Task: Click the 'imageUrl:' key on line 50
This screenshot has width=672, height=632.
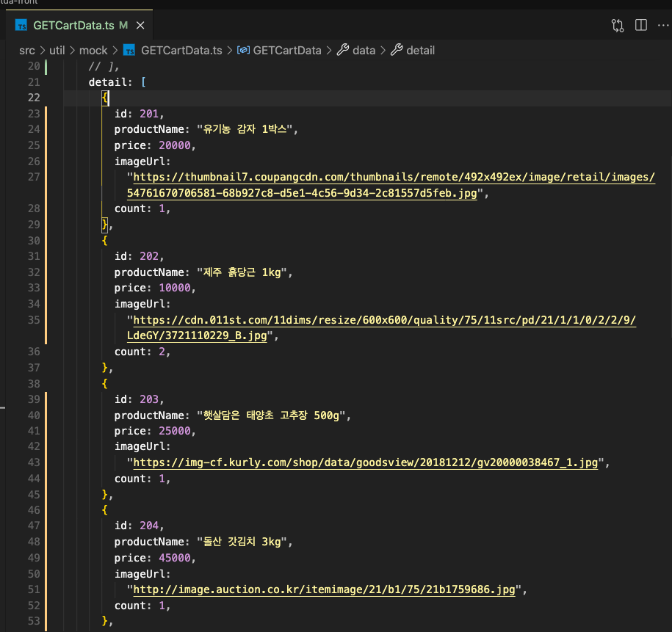Action: click(142, 574)
